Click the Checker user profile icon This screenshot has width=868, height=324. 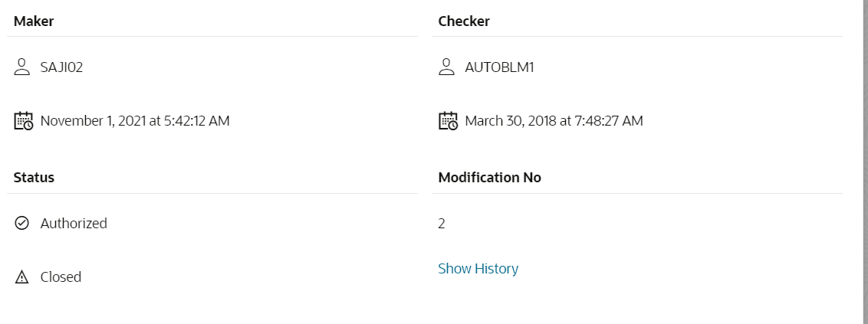click(x=446, y=67)
